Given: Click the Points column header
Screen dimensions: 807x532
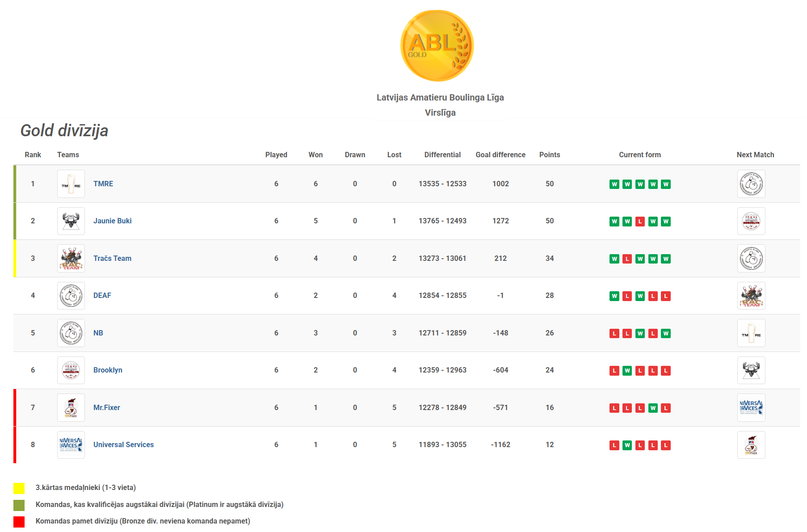Looking at the screenshot, I should [549, 155].
